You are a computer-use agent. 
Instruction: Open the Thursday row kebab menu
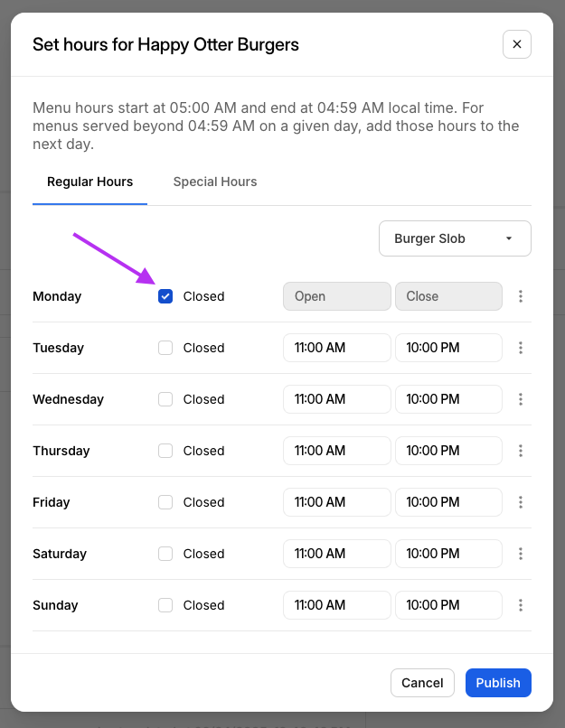[520, 451]
